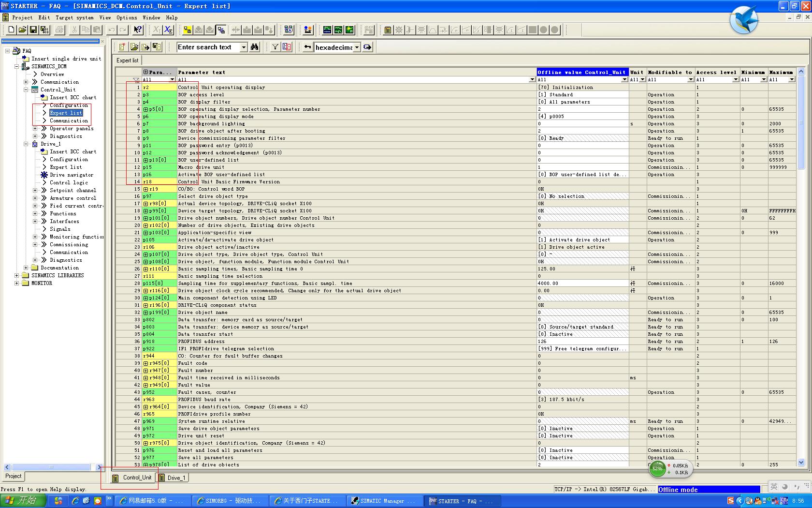Open the Access level filter dropdown
Image resolution: width=812 pixels, height=508 pixels.
(x=736, y=79)
